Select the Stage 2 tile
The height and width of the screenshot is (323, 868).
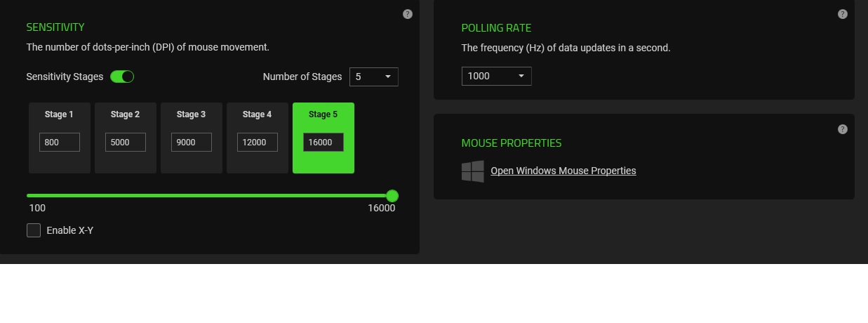pyautogui.click(x=126, y=114)
